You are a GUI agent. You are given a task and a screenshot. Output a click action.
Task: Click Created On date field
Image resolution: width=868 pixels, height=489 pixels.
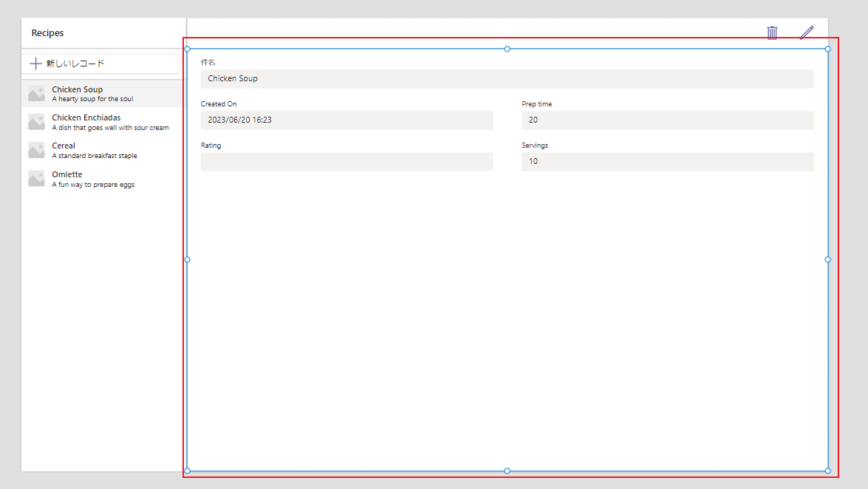[x=347, y=120]
